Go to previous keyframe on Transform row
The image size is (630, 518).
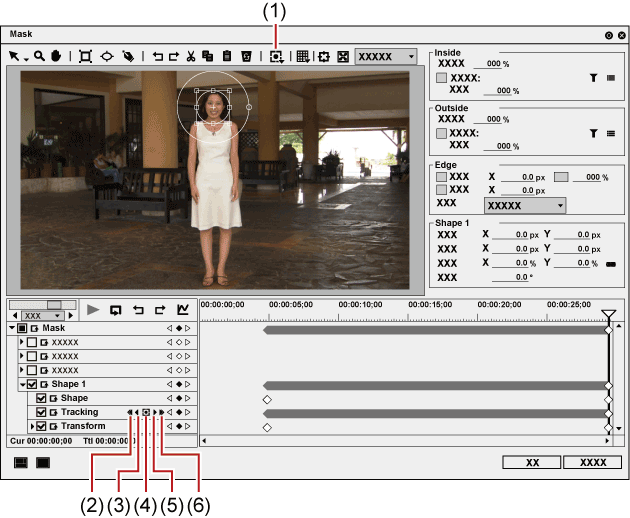click(170, 426)
